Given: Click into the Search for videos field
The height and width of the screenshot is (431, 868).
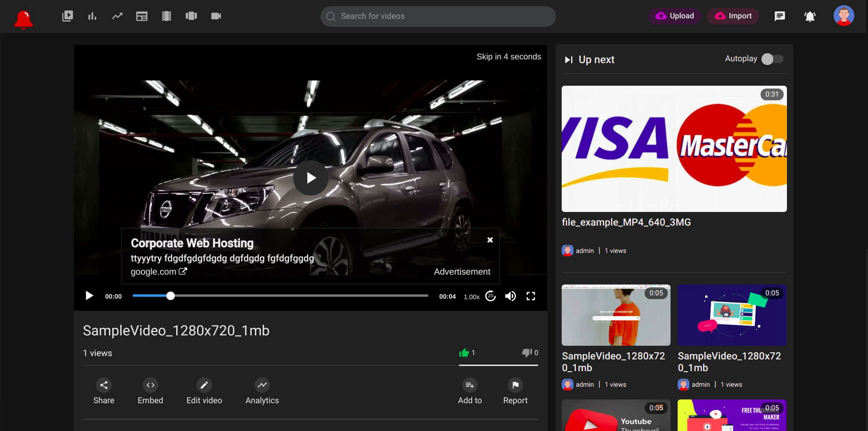Looking at the screenshot, I should tap(438, 16).
